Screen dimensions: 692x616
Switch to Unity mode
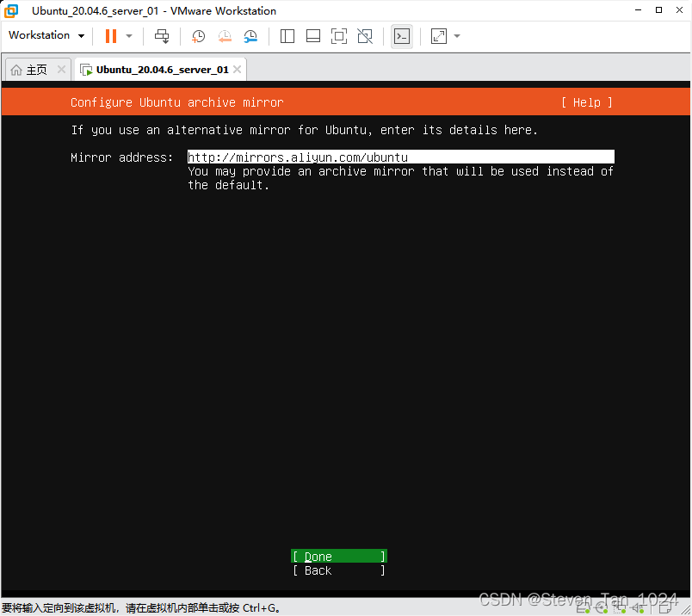pyautogui.click(x=365, y=36)
